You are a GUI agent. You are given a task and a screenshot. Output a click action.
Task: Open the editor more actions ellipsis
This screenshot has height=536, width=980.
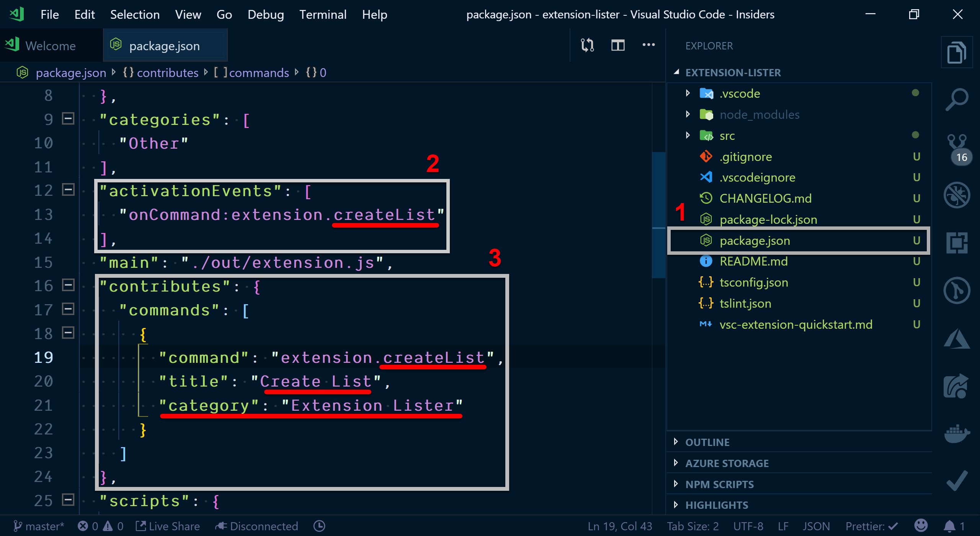(648, 45)
